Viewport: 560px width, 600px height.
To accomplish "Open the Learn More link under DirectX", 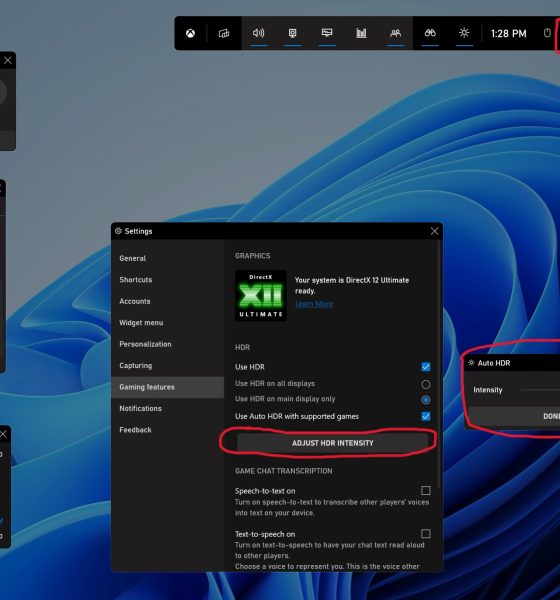I will 314,304.
